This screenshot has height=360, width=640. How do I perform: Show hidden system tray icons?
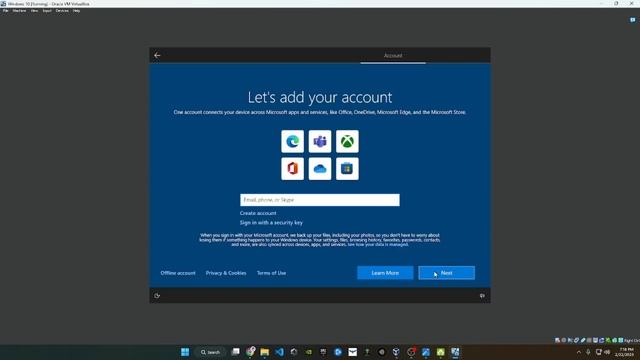tap(579, 352)
